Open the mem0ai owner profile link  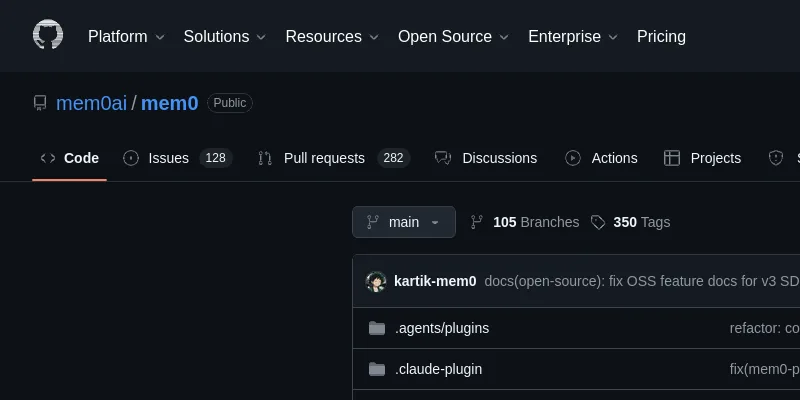coord(91,103)
